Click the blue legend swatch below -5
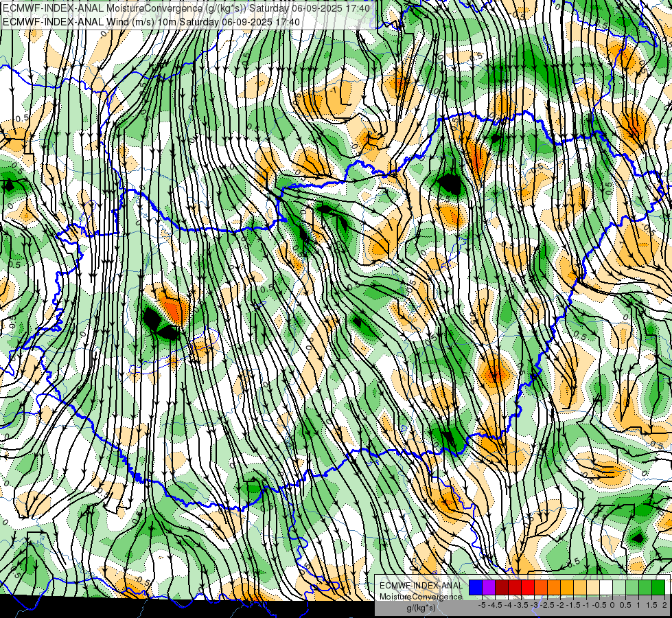The image size is (672, 618). coord(476,587)
